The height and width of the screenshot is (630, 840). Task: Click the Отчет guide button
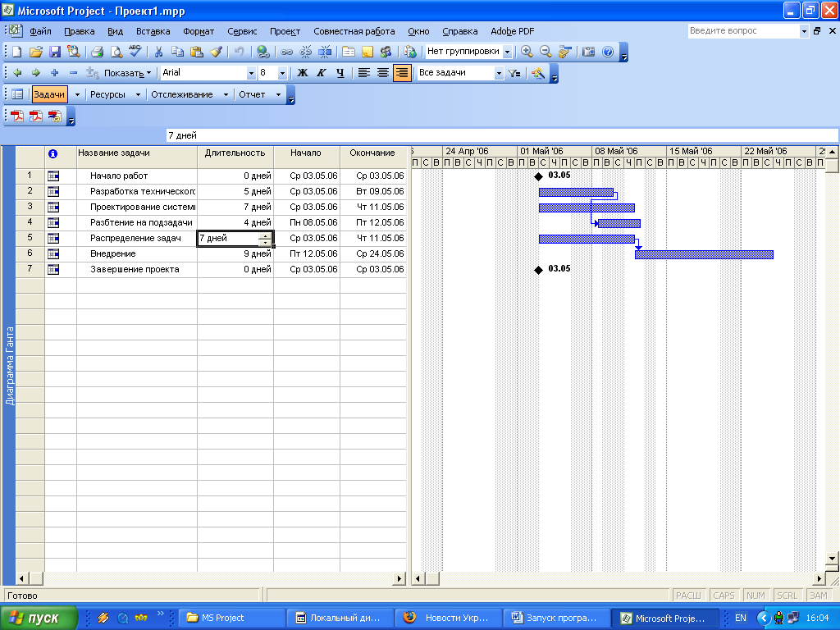click(x=252, y=95)
